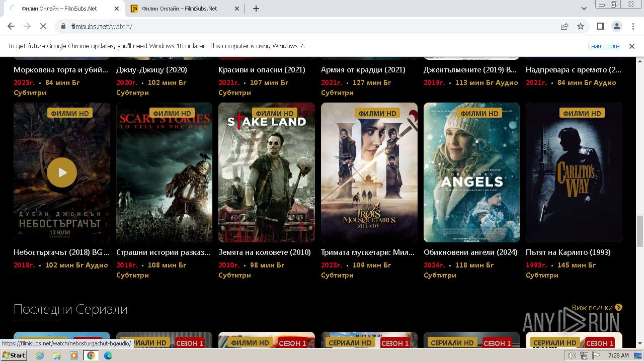Open the side panel icon

tap(600, 26)
